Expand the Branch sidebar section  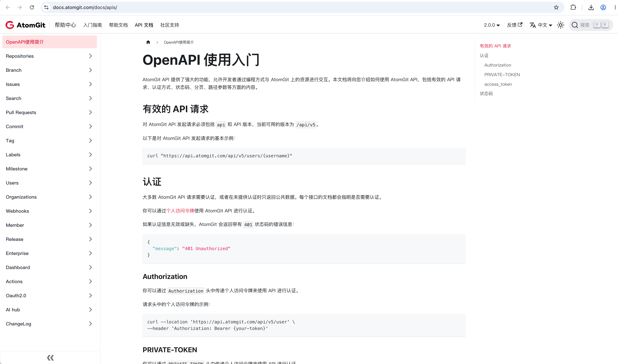click(x=49, y=70)
